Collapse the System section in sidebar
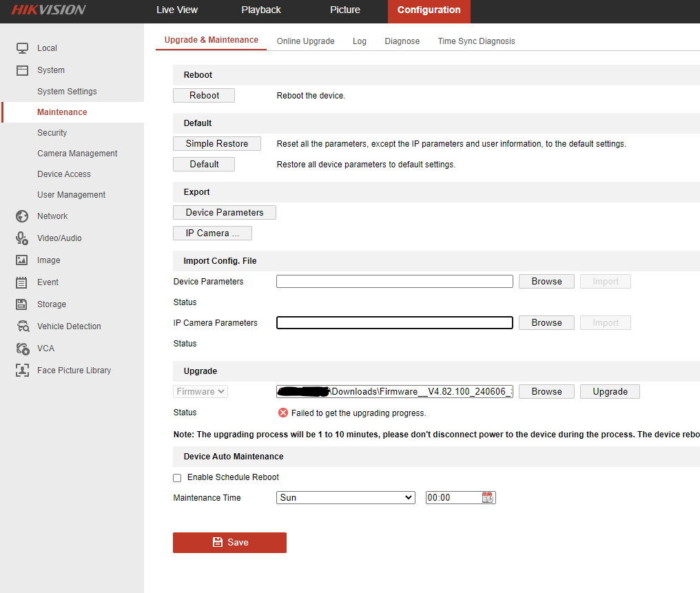This screenshot has height=593, width=700. [50, 70]
